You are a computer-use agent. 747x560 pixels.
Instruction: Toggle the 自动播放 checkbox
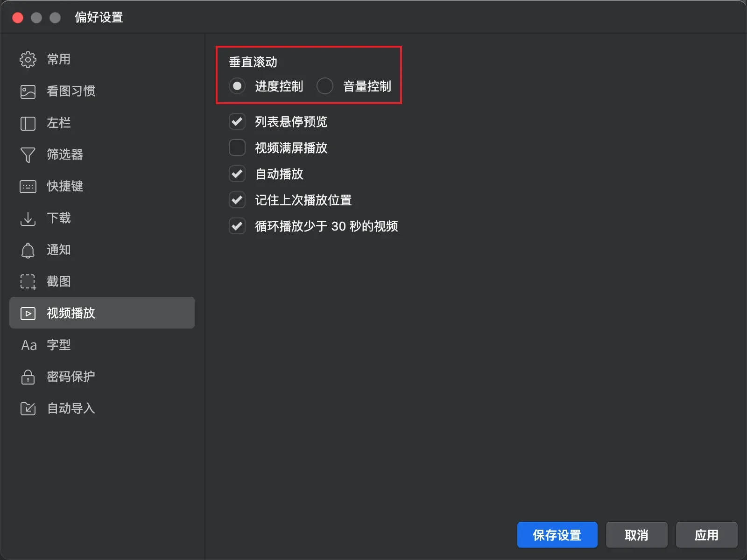click(x=237, y=174)
